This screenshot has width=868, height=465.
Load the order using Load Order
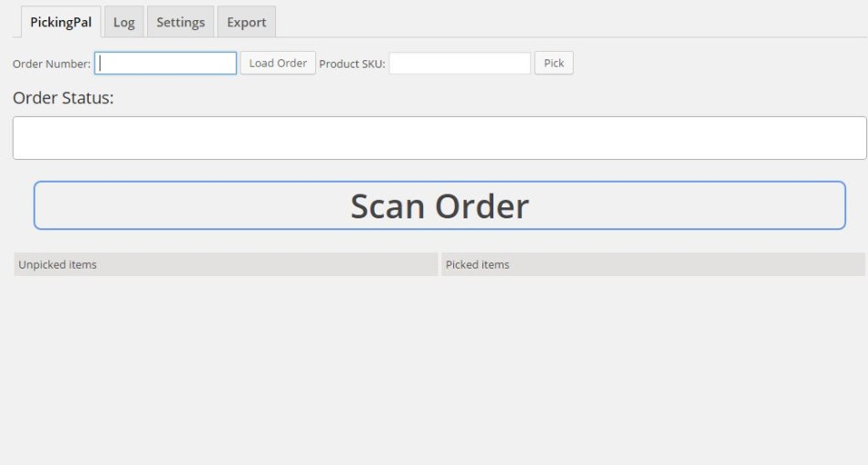278,63
